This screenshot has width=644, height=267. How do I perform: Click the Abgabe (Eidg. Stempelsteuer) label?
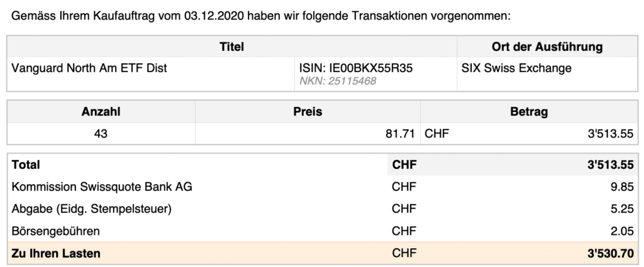coord(91,209)
